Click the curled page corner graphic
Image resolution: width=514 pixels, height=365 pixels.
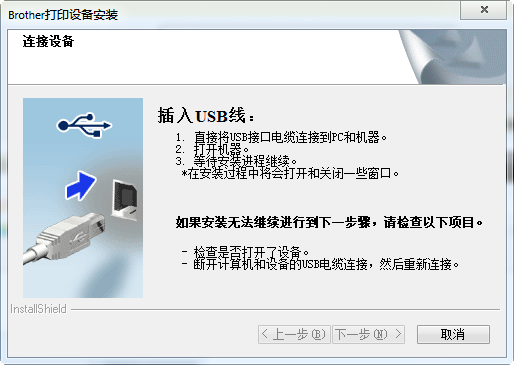click(453, 57)
